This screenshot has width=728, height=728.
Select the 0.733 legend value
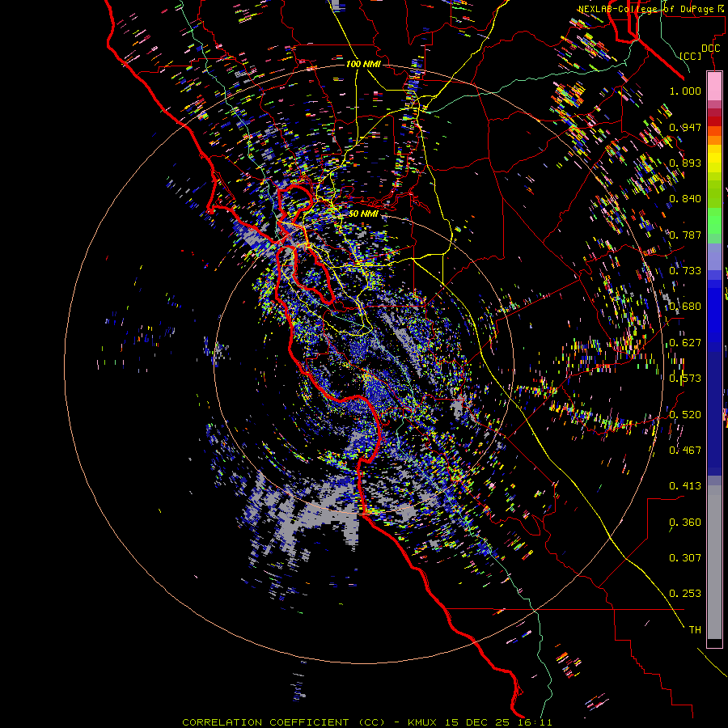tap(685, 271)
